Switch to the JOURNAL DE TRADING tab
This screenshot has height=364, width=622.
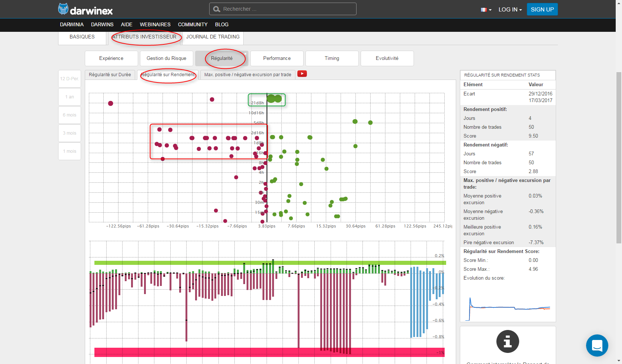pos(213,37)
